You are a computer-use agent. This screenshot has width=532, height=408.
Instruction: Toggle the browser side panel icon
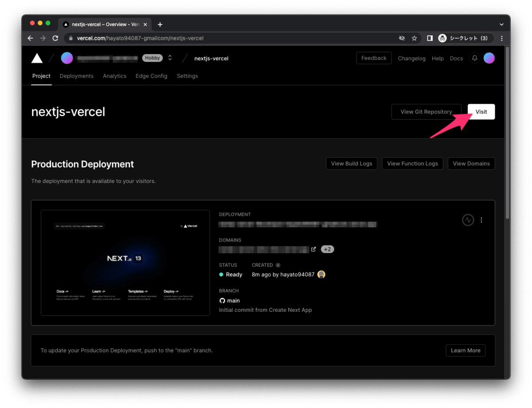(430, 38)
